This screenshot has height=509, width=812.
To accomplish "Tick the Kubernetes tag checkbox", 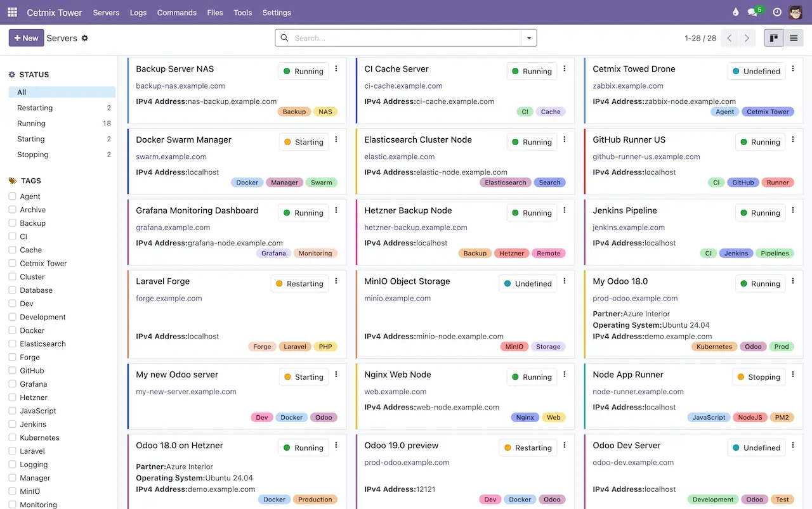I will (x=12, y=437).
